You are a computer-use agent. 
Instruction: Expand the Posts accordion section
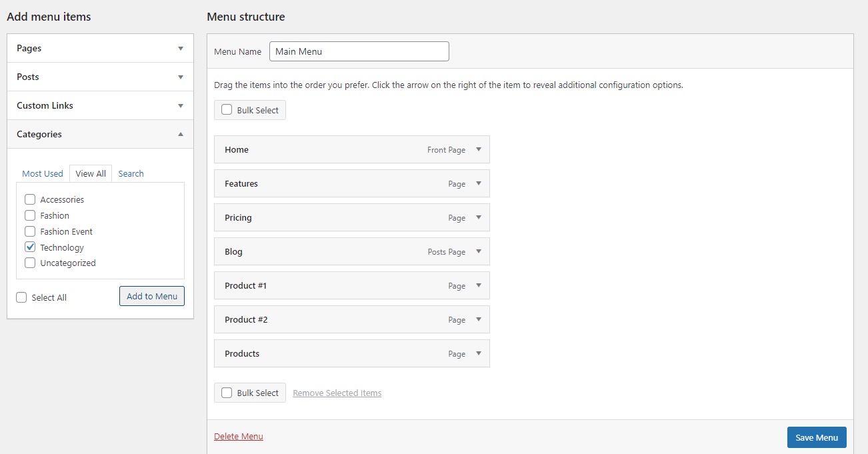pos(100,77)
